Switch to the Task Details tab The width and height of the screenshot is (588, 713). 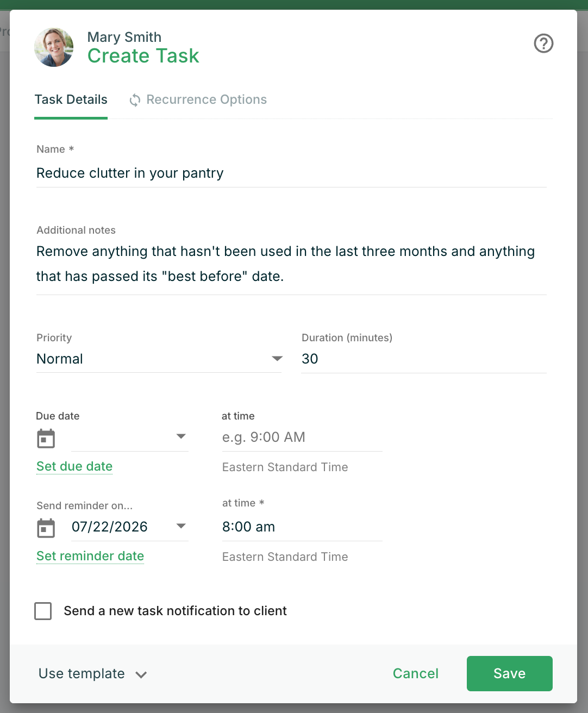[71, 100]
